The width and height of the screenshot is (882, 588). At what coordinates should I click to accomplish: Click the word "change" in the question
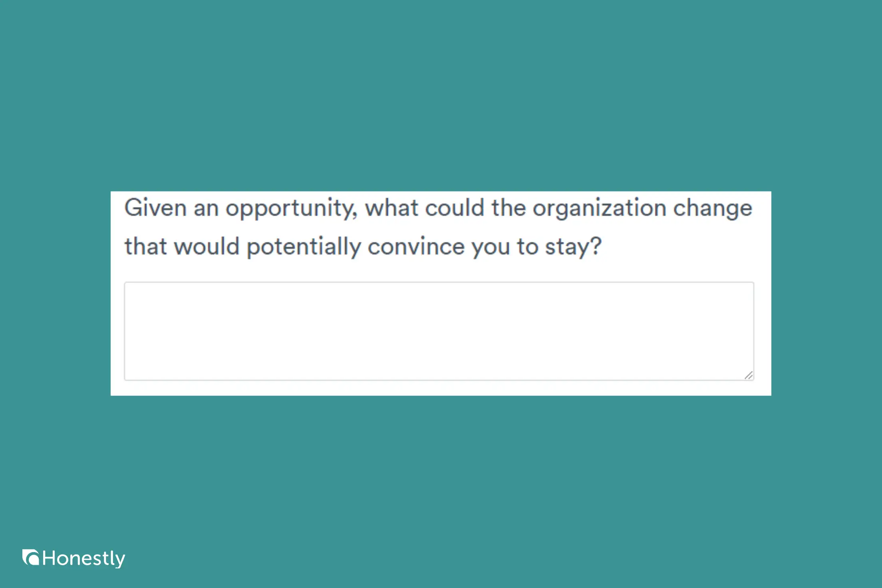tap(713, 209)
